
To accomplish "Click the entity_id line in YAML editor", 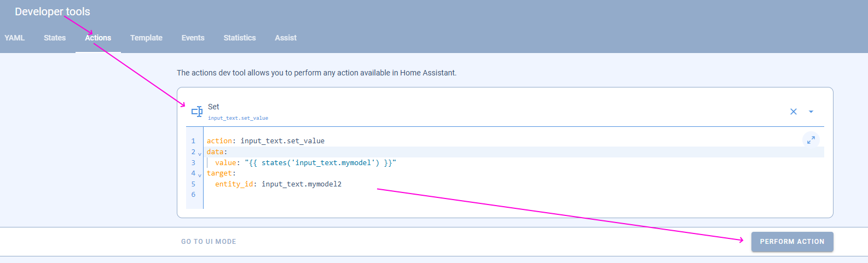I will [278, 184].
